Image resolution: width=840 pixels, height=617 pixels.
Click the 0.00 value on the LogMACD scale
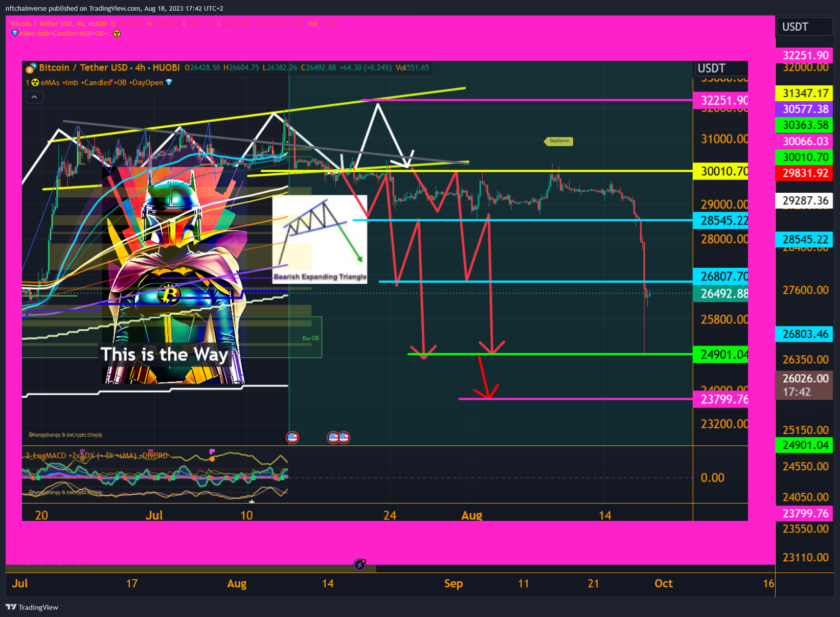712,478
